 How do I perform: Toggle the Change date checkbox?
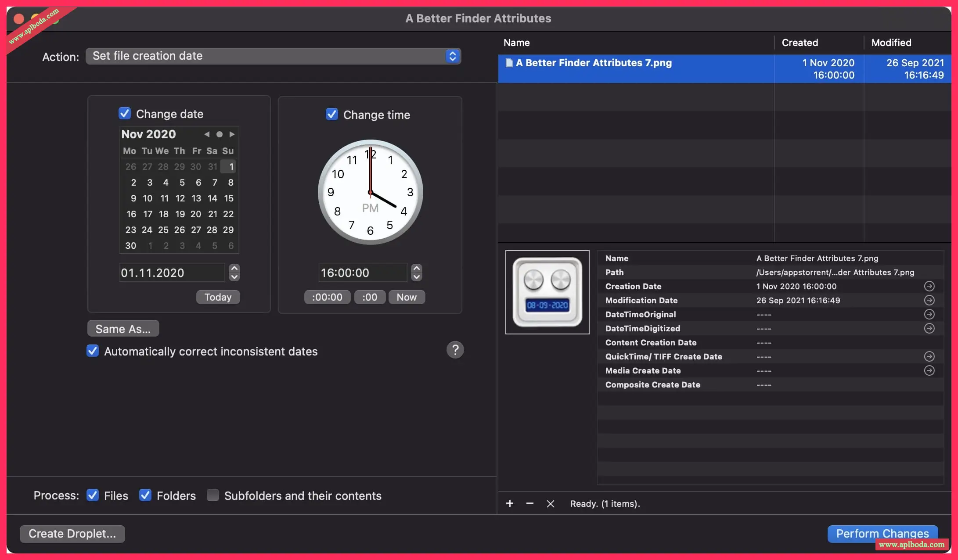click(x=125, y=114)
